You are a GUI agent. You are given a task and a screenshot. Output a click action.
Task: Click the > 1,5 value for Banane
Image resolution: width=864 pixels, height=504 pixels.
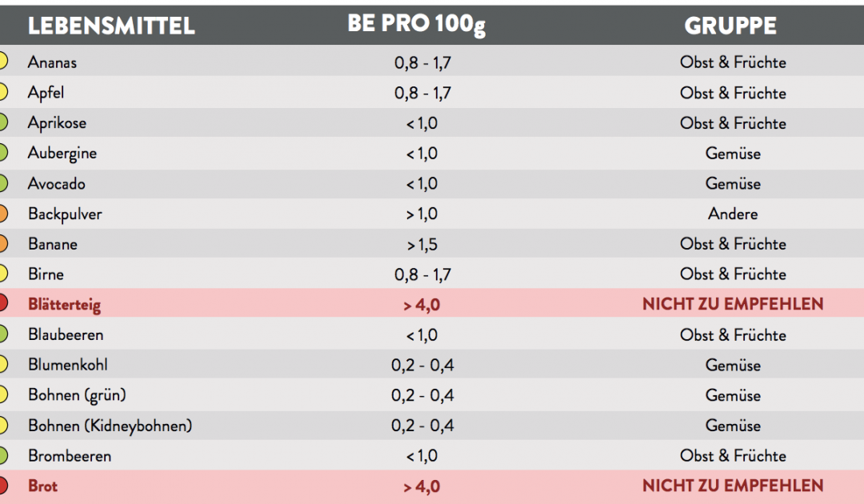tap(422, 244)
